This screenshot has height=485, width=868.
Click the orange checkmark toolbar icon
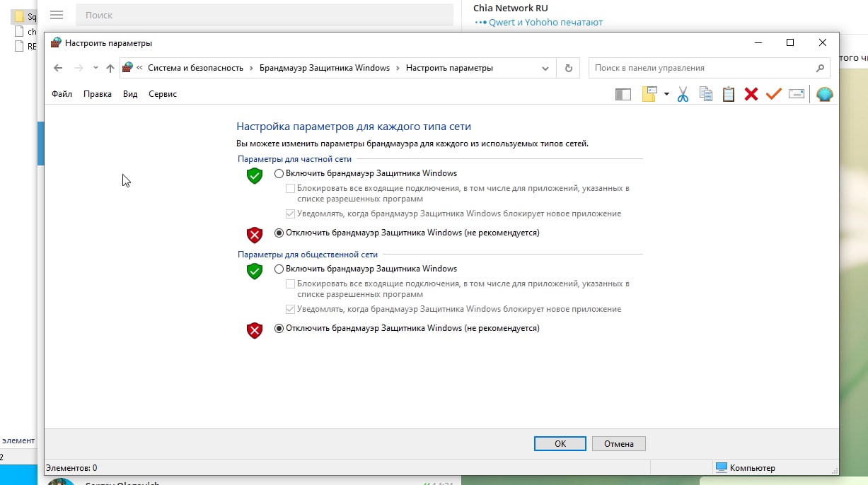coord(773,94)
